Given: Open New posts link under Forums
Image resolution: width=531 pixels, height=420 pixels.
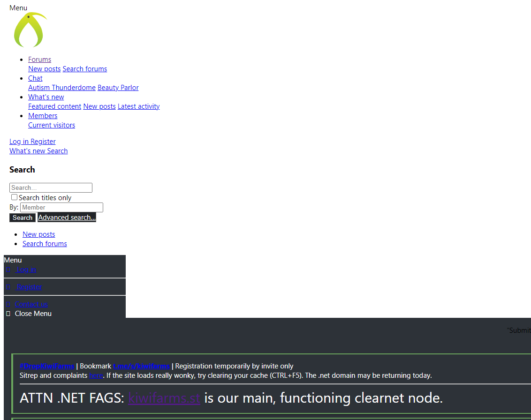Looking at the screenshot, I should pos(45,69).
